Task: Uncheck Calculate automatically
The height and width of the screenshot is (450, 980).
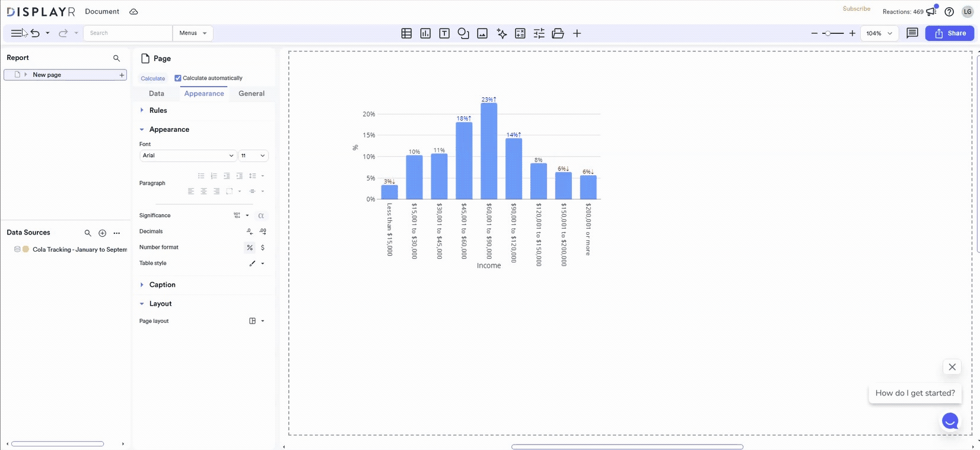Action: tap(178, 78)
